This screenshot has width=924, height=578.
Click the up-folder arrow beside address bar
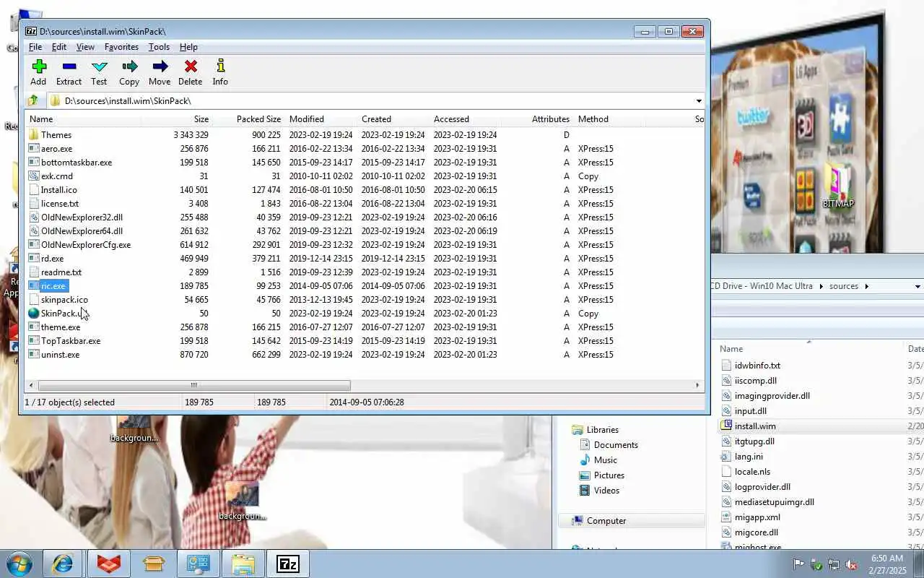click(x=33, y=100)
